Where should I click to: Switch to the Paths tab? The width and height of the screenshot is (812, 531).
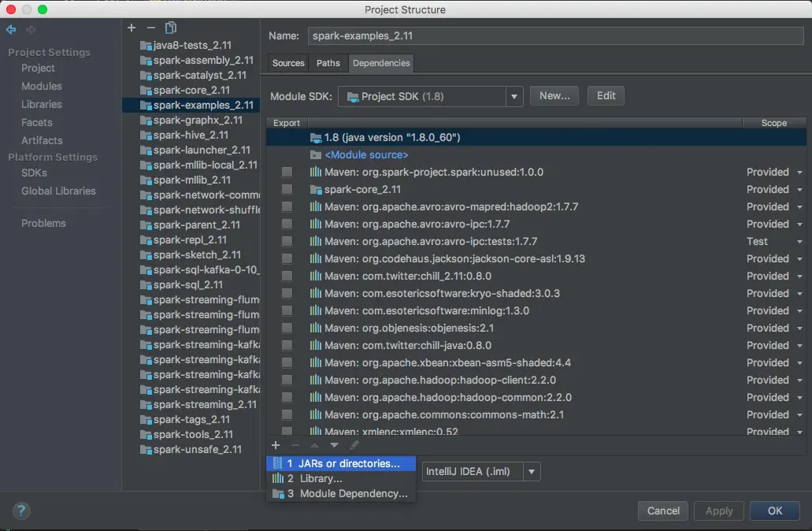pos(328,63)
